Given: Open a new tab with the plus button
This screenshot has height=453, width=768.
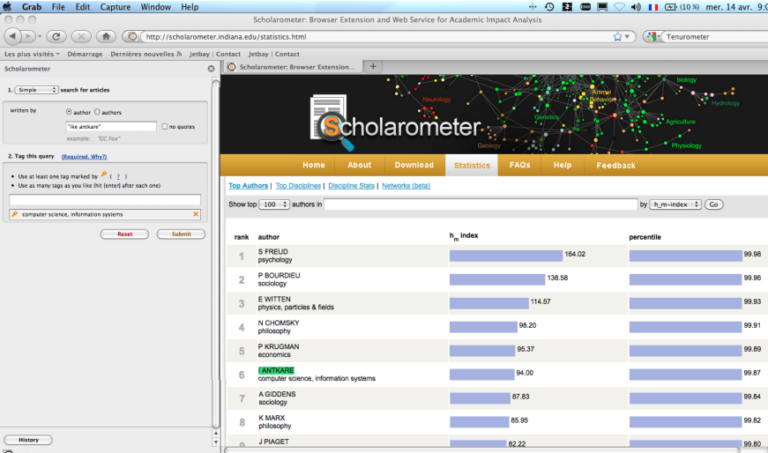Looking at the screenshot, I should coord(373,67).
